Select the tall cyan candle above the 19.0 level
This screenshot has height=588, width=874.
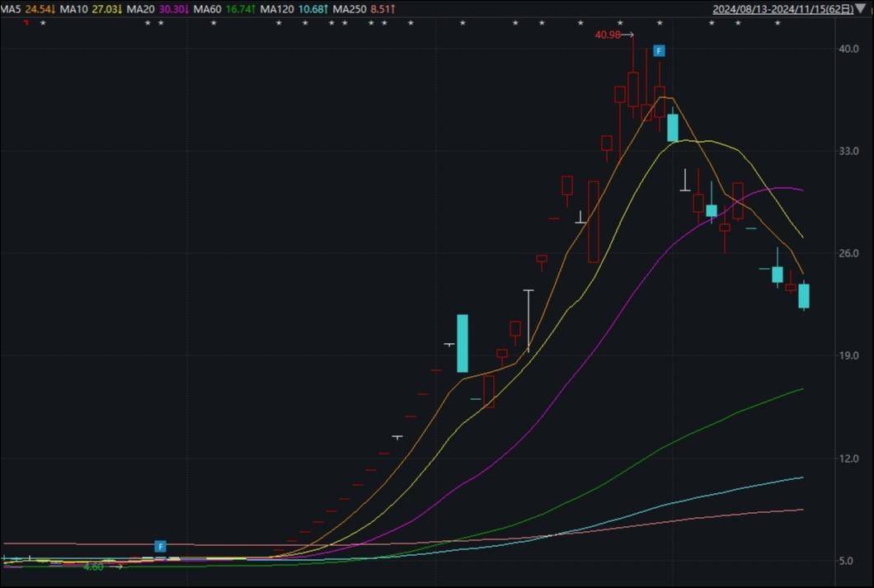tap(463, 343)
